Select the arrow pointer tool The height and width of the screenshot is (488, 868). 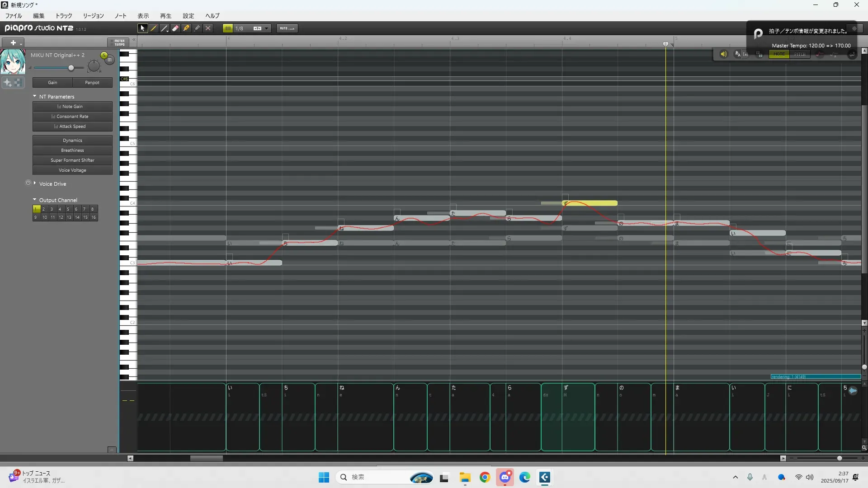pos(142,28)
